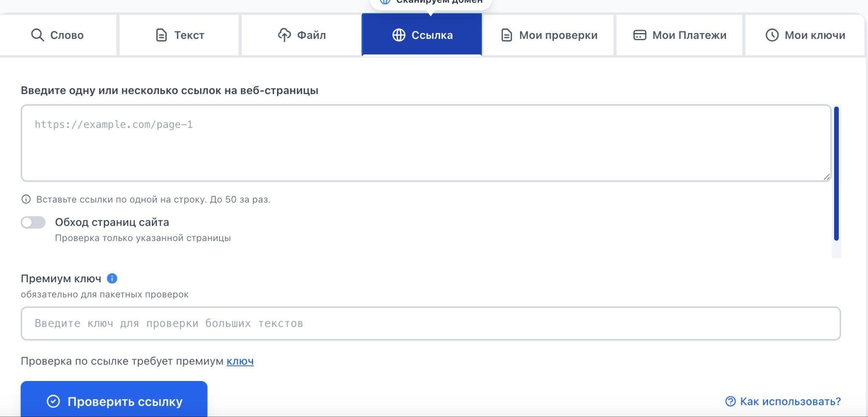Click the question mark icon near Как использовать

(x=730, y=401)
